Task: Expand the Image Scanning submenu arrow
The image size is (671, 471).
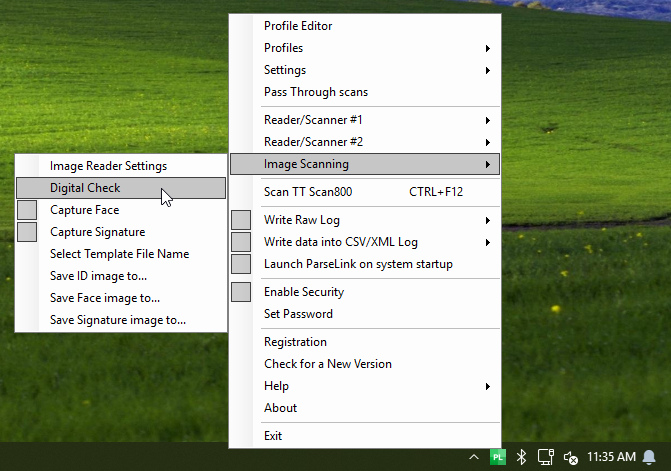Action: coord(488,164)
